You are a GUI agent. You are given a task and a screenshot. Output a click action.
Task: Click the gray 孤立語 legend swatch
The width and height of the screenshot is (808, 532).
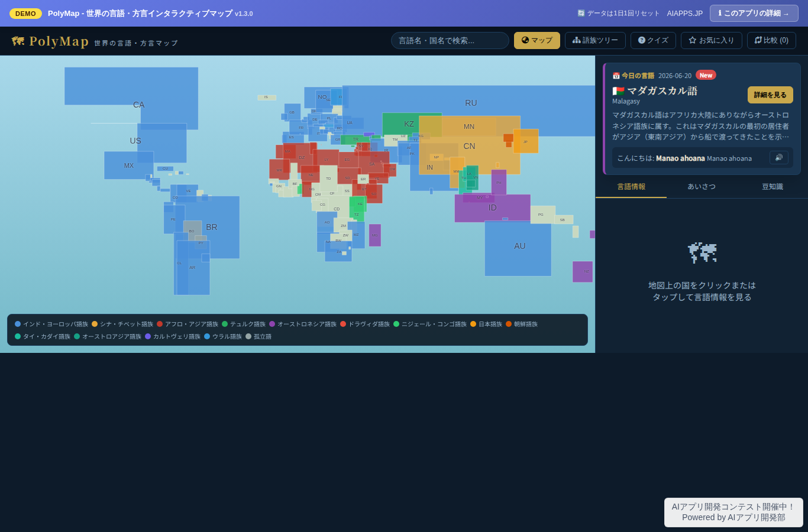coord(248,336)
